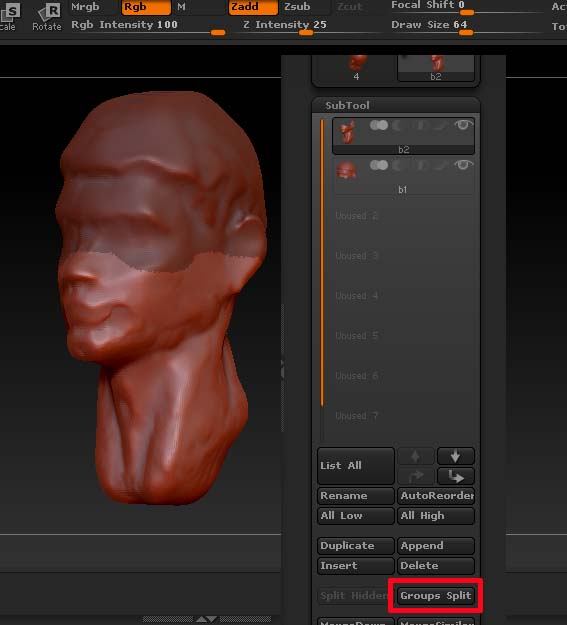Click the b1 subtool thumbnail
The image size is (567, 625).
[346, 171]
